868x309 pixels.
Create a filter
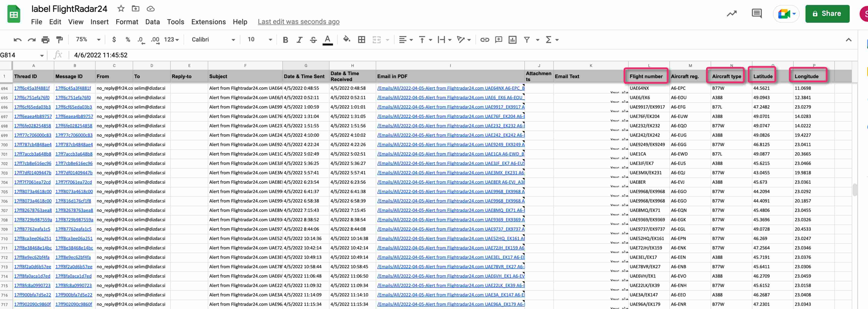point(527,40)
